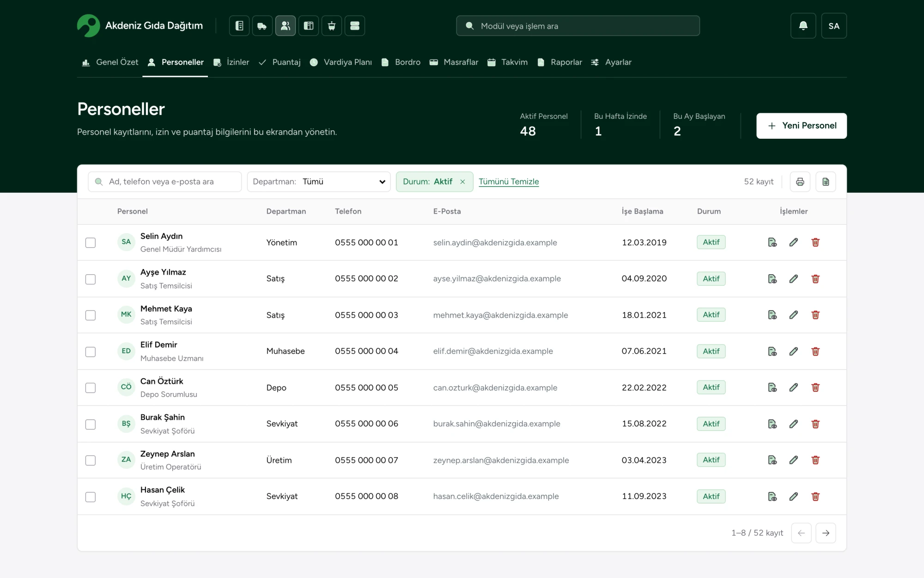This screenshot has width=924, height=578.
Task: Open the Departman filter dropdown
Action: (x=319, y=182)
